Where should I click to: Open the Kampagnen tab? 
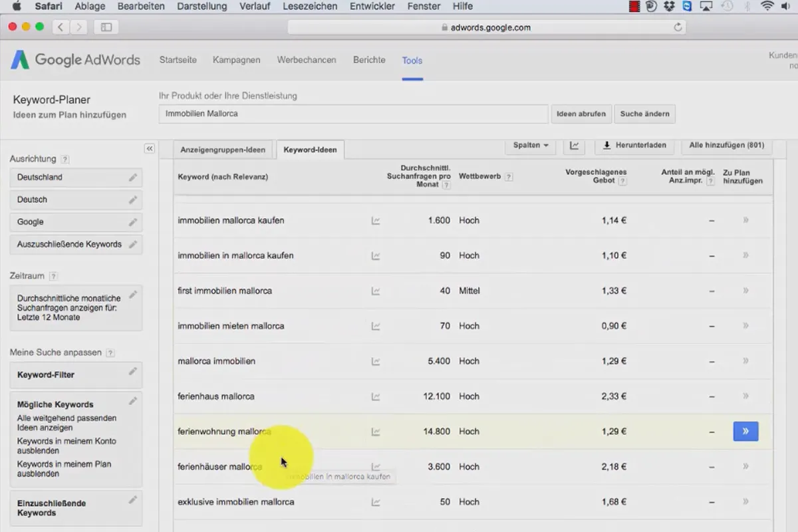tap(236, 60)
